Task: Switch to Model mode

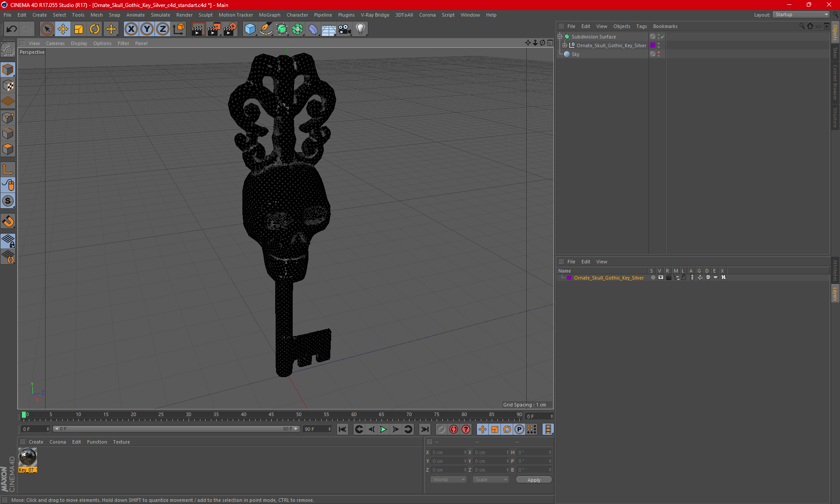Action: click(x=8, y=70)
